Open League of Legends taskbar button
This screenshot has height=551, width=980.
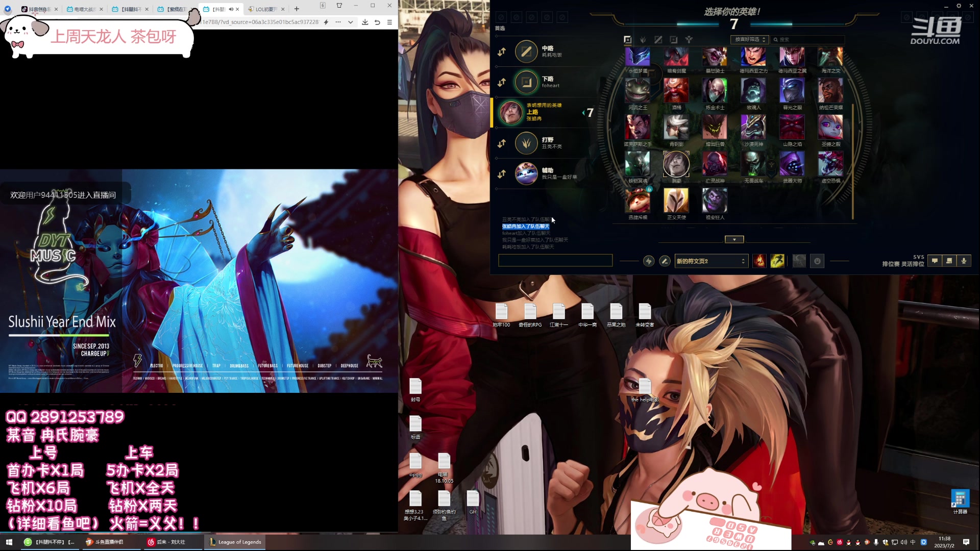235,542
